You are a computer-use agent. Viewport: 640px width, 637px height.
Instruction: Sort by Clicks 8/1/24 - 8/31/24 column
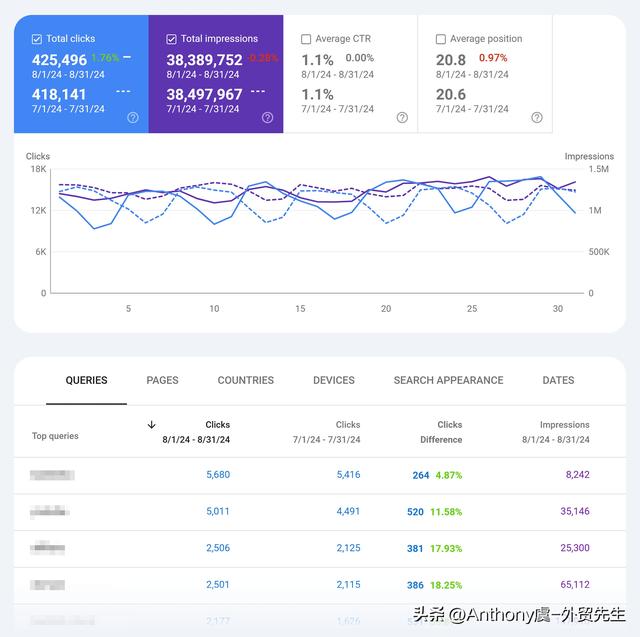(196, 432)
